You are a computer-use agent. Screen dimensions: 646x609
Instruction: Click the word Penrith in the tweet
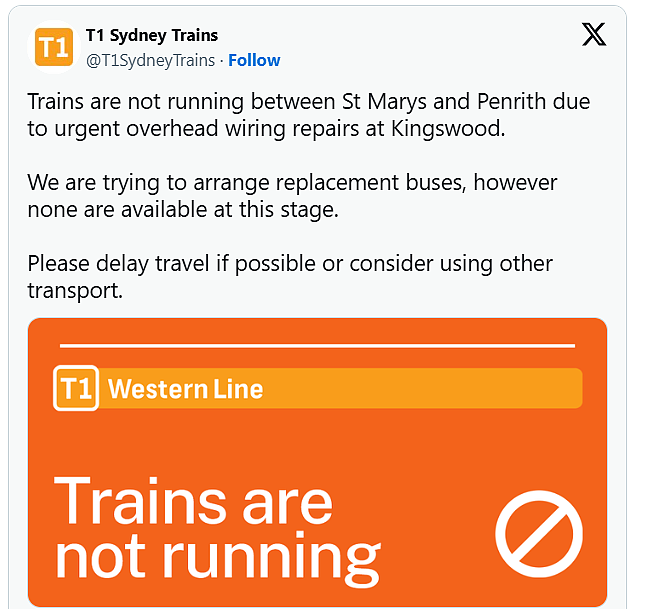tap(511, 101)
